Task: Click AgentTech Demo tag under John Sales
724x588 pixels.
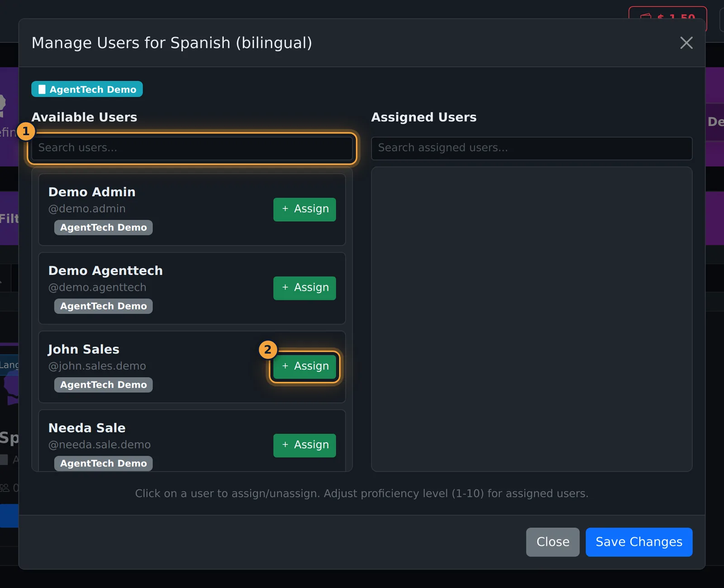Action: pos(103,385)
